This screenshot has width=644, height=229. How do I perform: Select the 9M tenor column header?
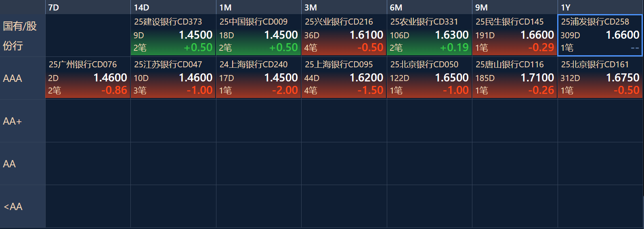pyautogui.click(x=515, y=7)
